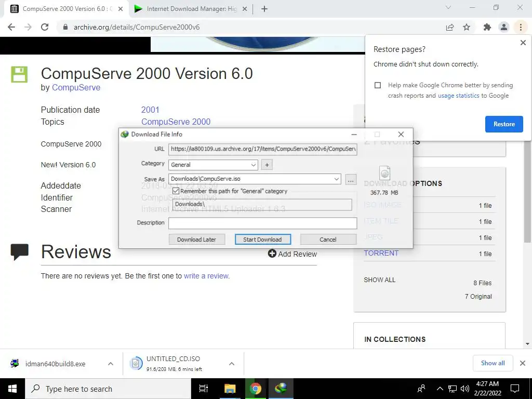Open the notification center icon
532x399 pixels.
515,389
